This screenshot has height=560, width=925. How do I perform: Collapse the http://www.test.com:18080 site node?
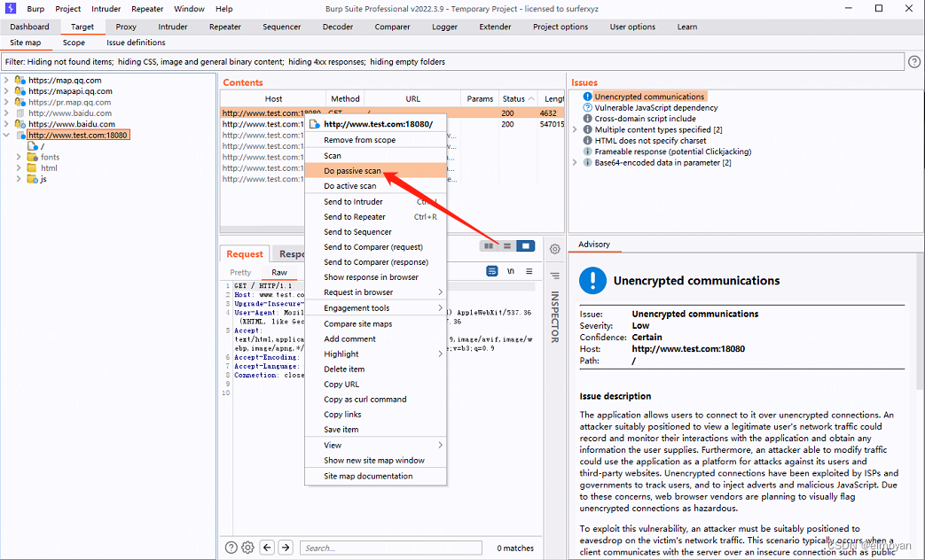click(7, 134)
